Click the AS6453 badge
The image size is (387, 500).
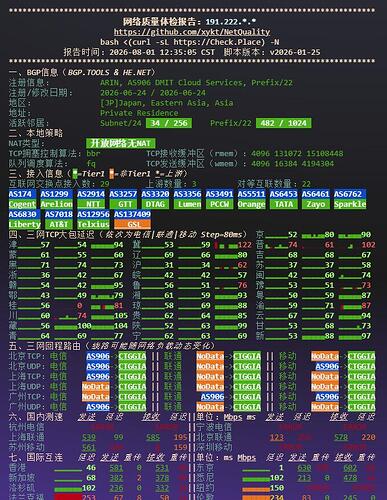click(x=283, y=194)
